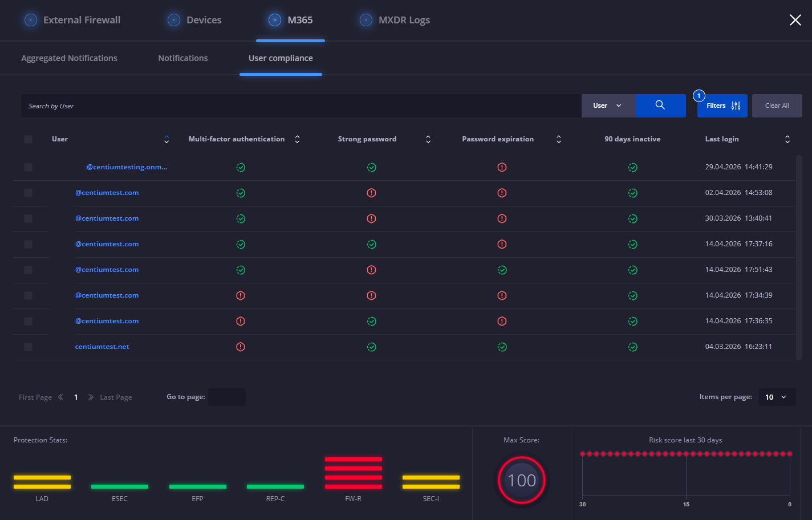The width and height of the screenshot is (812, 520).
Task: Click 90 days inactive check in 04.03.2026 row
Action: coord(632,347)
